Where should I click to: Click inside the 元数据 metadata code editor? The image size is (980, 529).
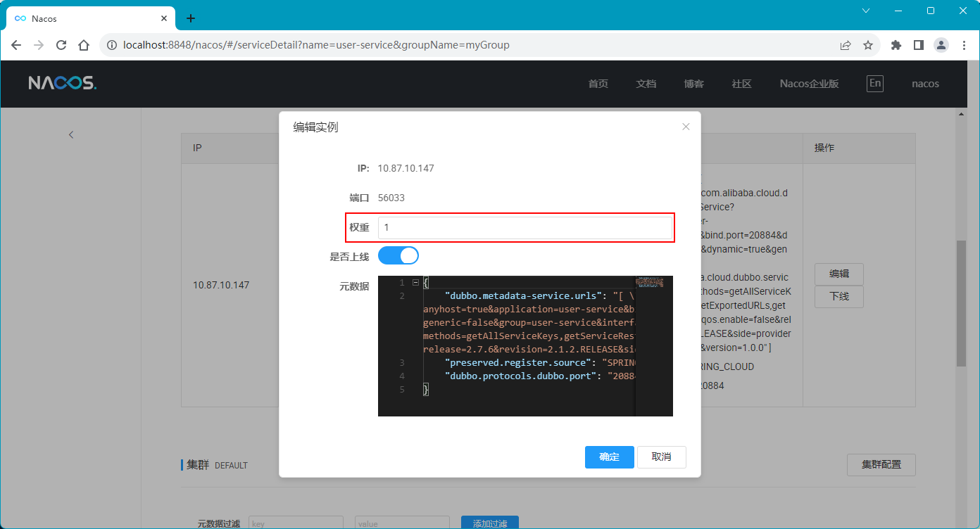525,345
